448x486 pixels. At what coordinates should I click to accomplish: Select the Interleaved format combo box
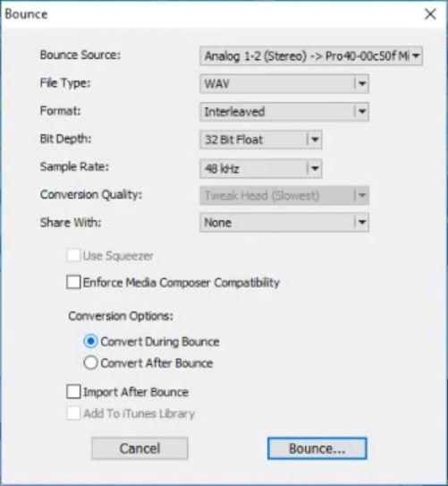pos(284,112)
